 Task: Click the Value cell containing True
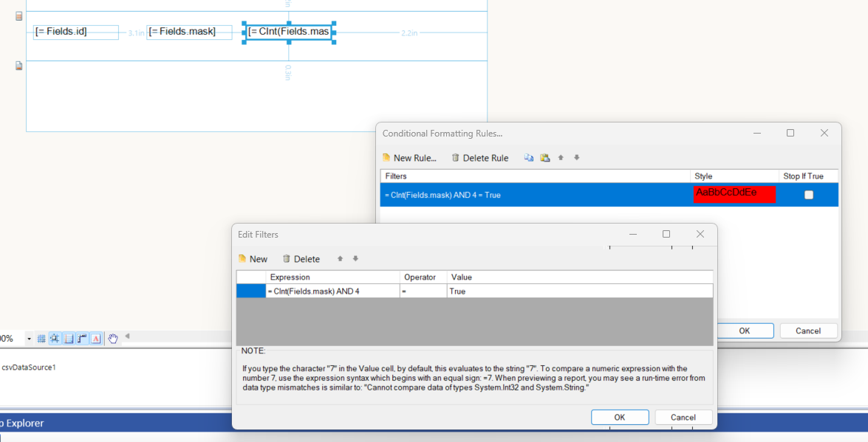pos(579,291)
